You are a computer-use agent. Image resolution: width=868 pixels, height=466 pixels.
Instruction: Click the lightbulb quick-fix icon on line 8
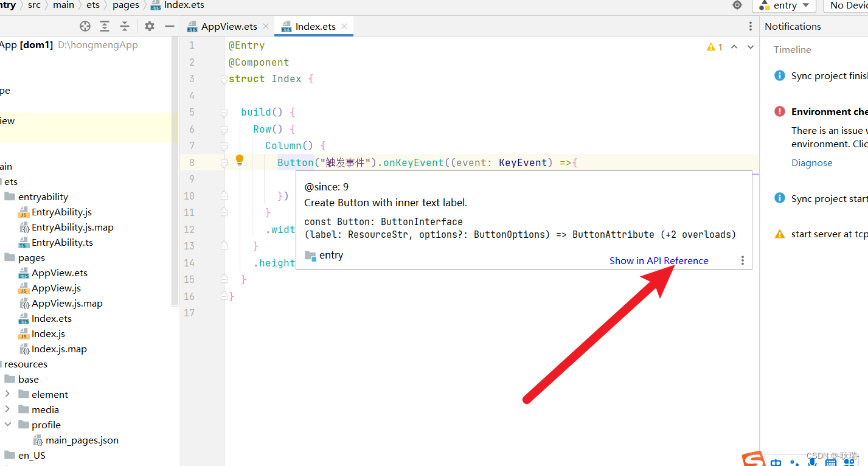pos(240,161)
